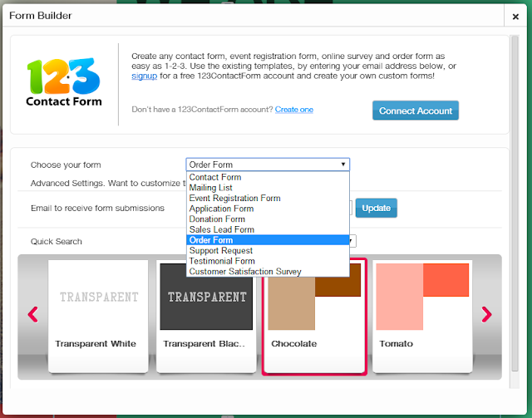
Task: Select Sales Lead Form option
Action: click(268, 229)
